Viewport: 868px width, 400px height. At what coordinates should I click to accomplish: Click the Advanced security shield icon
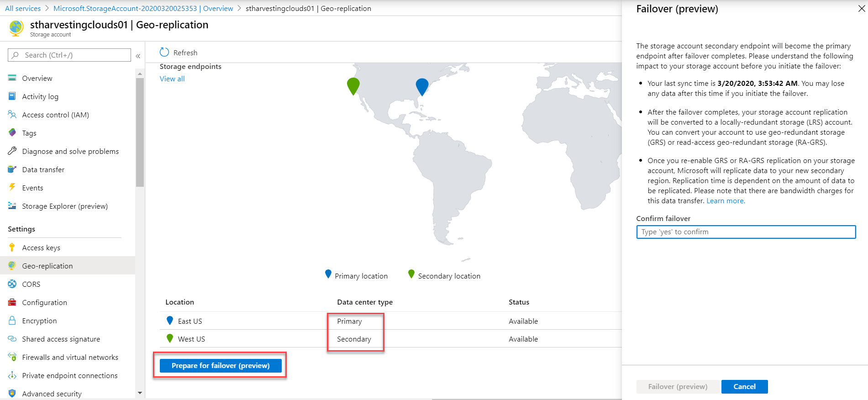pos(12,394)
